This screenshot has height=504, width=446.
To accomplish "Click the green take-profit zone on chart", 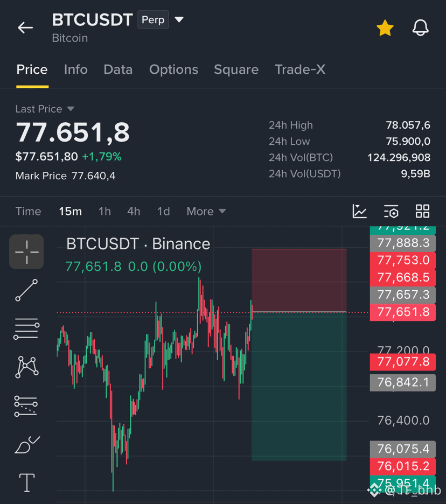I will pyautogui.click(x=299, y=386).
